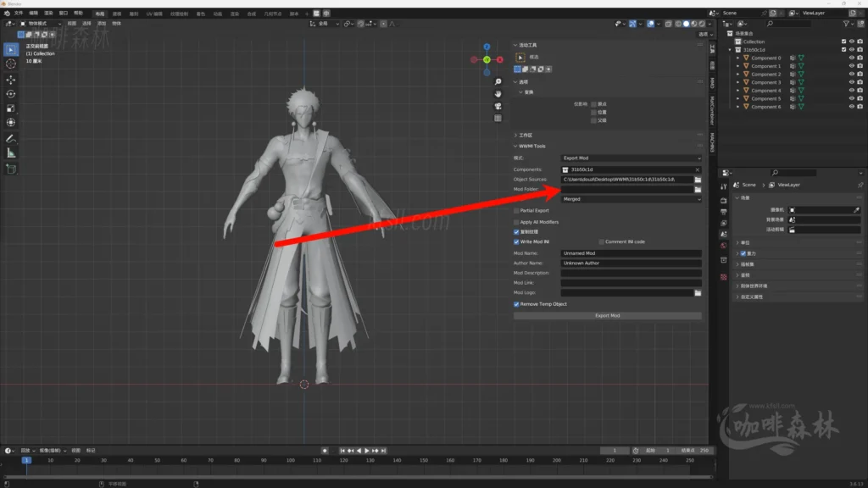Enable the Partial Export checkbox
Screen dimensions: 868x488
(517, 210)
